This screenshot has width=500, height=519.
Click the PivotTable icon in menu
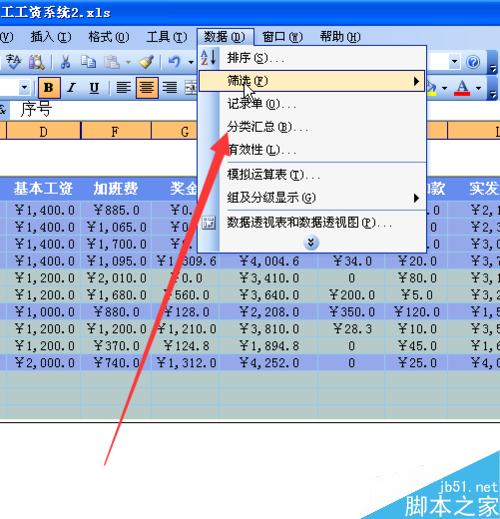209,223
